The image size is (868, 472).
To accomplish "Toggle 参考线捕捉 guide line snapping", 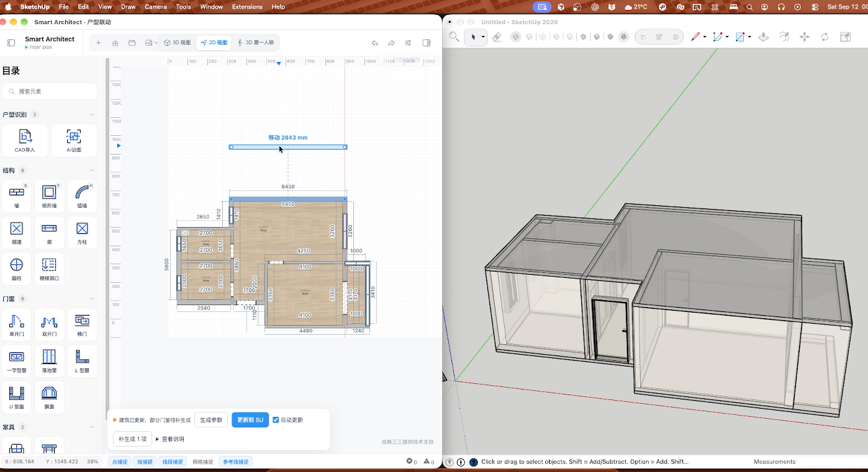I will coord(236,461).
